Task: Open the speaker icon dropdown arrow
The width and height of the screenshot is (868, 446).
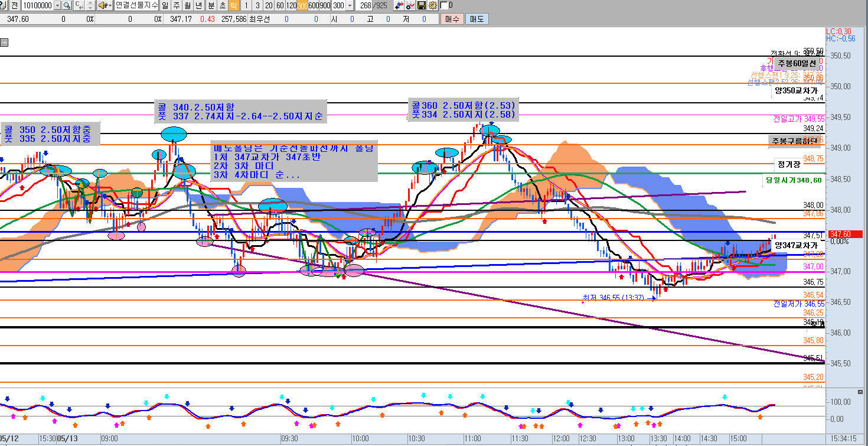Action: point(110,5)
